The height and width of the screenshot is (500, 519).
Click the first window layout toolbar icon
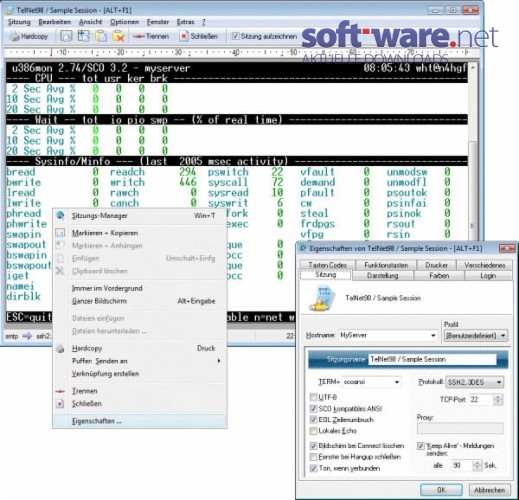pyautogui.click(x=66, y=36)
